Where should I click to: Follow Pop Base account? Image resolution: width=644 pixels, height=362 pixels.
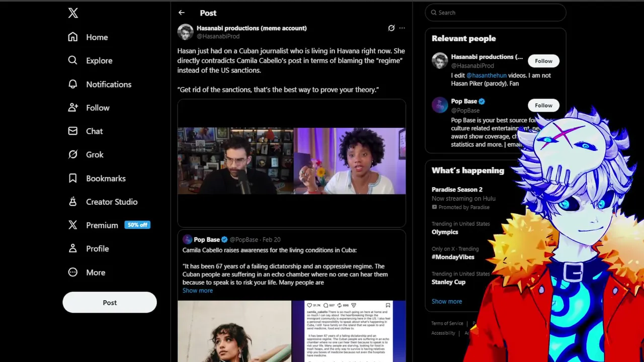click(x=543, y=105)
